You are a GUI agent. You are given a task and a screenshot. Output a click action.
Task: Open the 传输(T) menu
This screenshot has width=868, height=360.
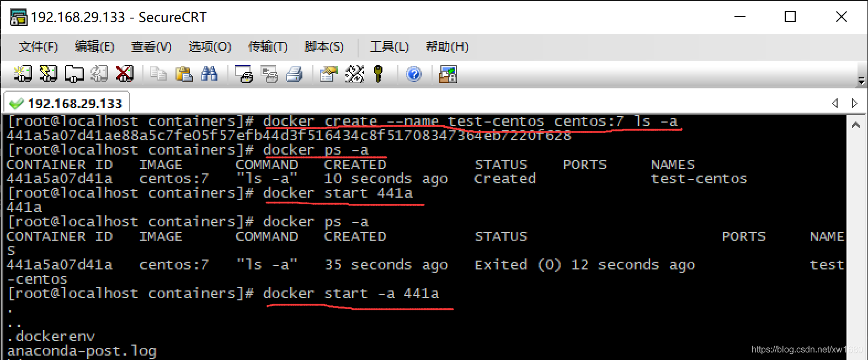click(268, 47)
